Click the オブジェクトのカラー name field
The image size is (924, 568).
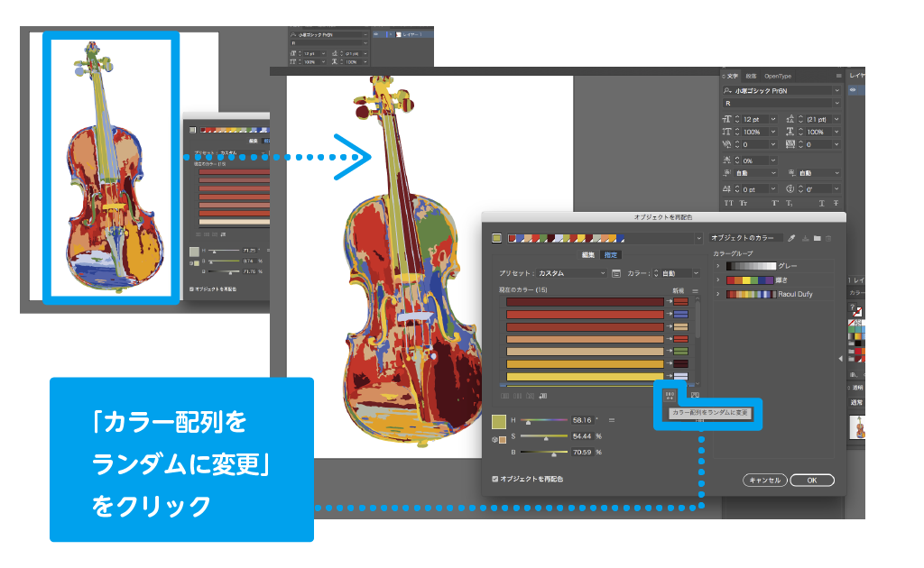click(x=746, y=238)
